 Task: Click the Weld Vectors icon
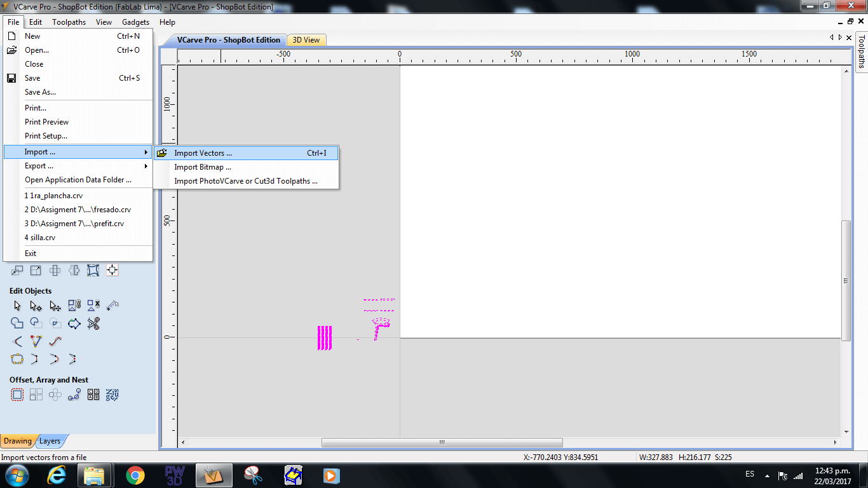(x=17, y=323)
